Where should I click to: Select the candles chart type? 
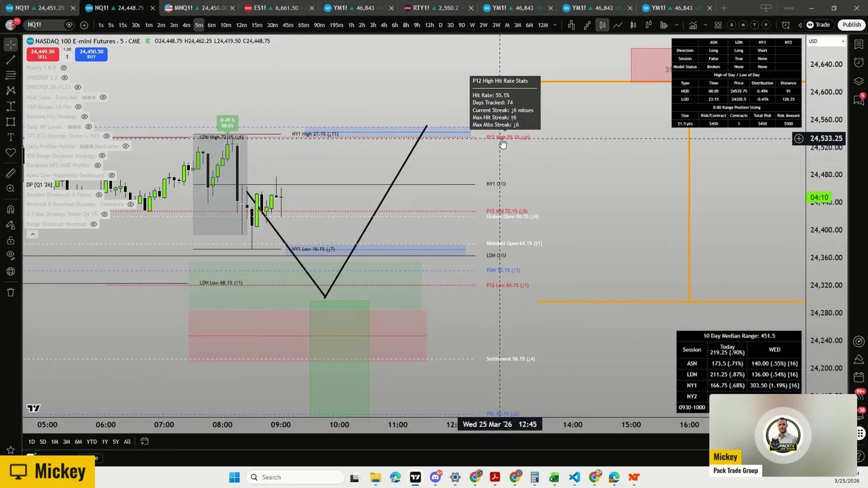click(602, 25)
